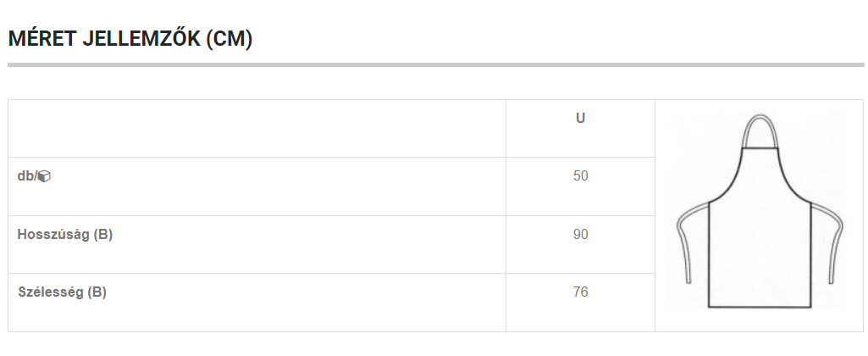Click the width value 76
This screenshot has height=356, width=868.
(x=580, y=292)
